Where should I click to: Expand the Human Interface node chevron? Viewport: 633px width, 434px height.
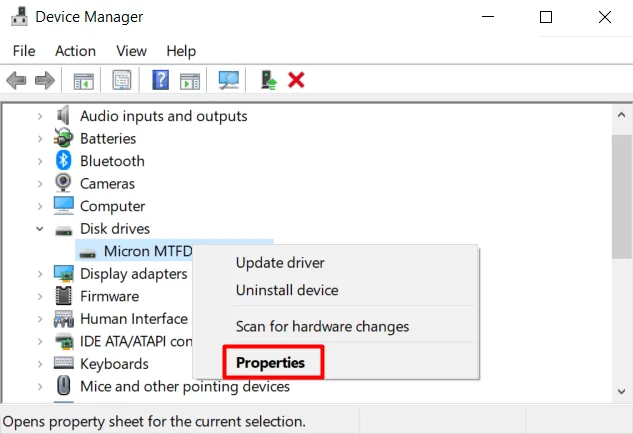coord(40,319)
